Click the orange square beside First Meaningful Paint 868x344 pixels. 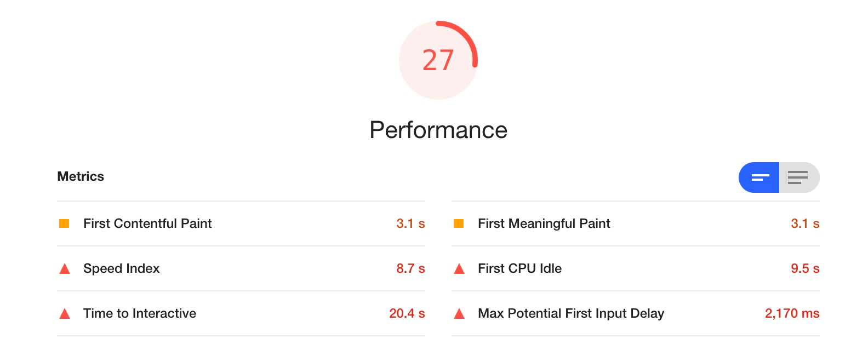[x=459, y=223]
